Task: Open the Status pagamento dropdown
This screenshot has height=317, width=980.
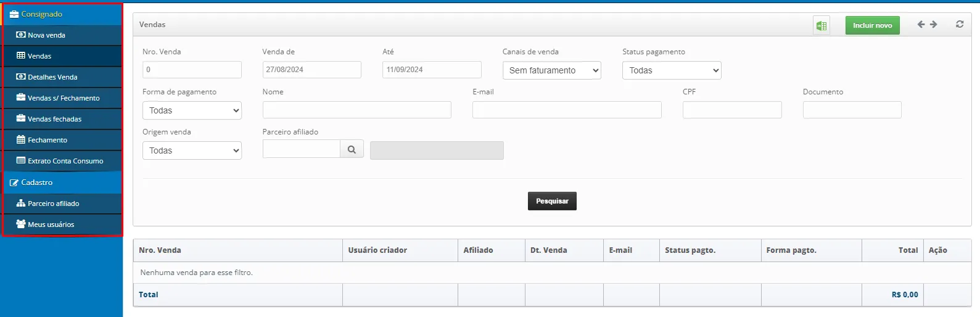Action: pos(671,70)
